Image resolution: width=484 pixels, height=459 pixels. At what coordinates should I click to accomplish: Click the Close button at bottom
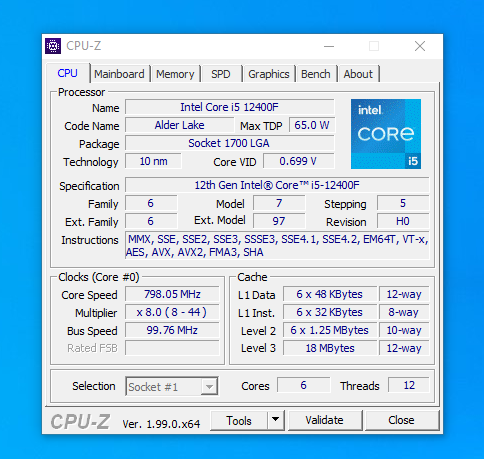pyautogui.click(x=401, y=420)
